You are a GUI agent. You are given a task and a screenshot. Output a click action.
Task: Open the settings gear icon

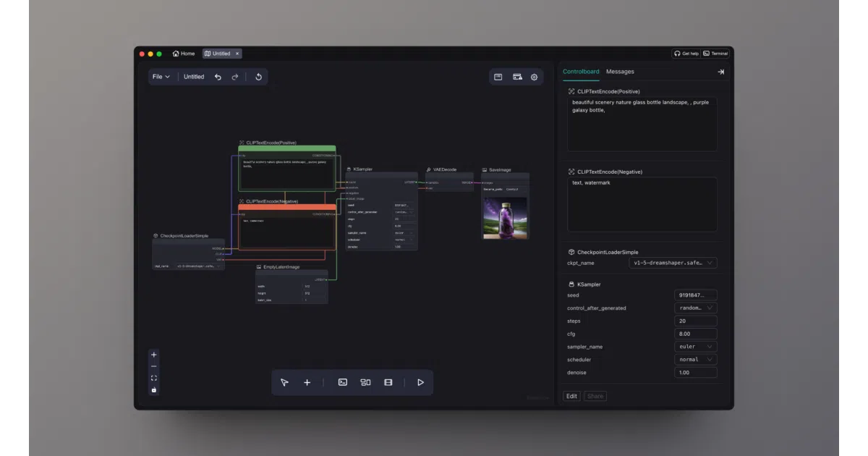click(535, 77)
